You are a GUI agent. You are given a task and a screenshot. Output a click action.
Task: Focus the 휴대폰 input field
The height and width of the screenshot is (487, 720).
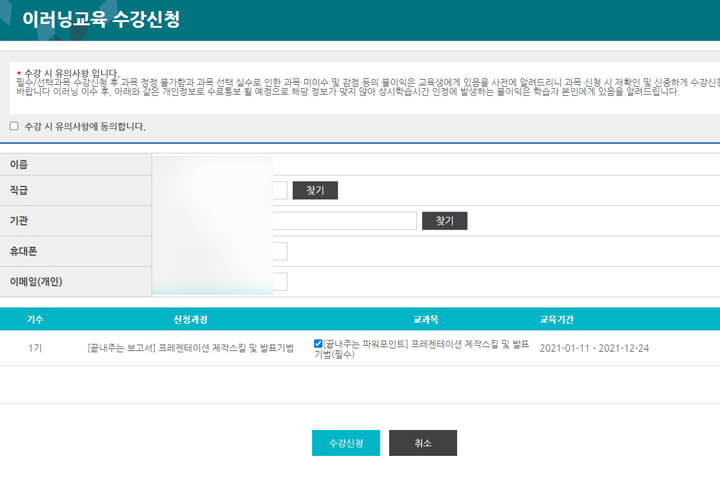click(x=220, y=251)
